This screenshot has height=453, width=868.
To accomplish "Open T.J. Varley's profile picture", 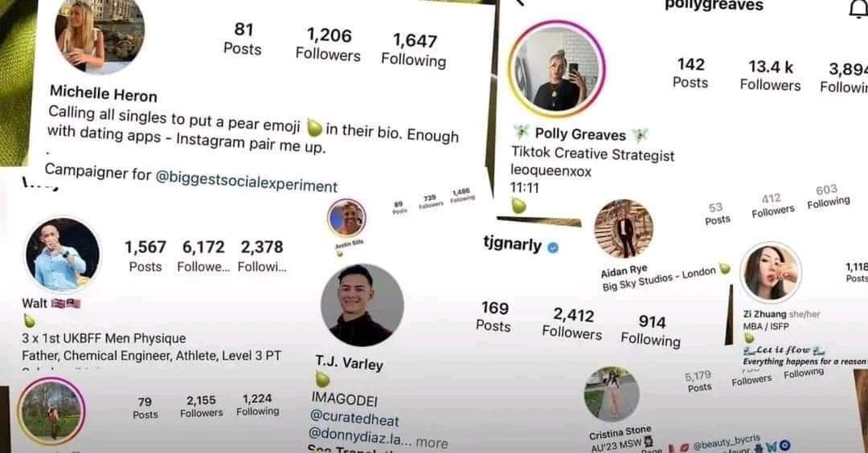I will click(x=362, y=305).
